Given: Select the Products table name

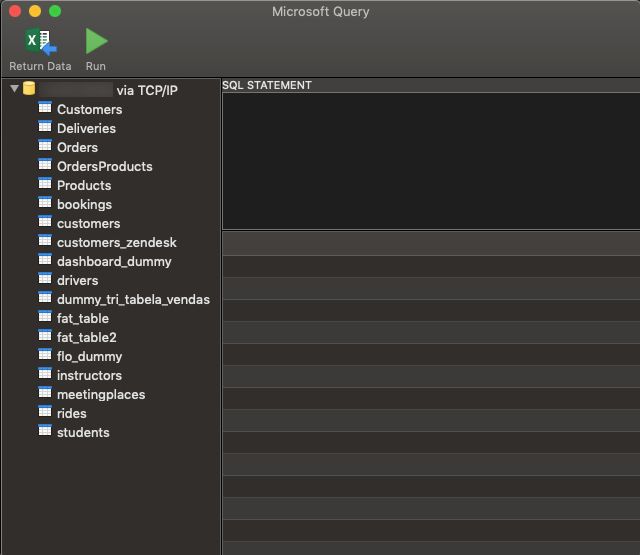Looking at the screenshot, I should (84, 185).
